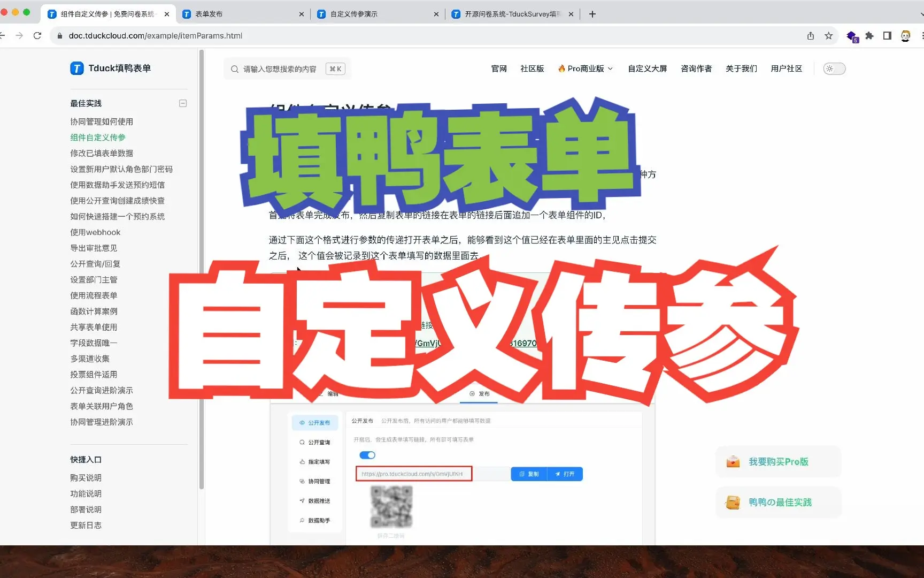
Task: Toggle the dark mode switch
Action: click(834, 69)
